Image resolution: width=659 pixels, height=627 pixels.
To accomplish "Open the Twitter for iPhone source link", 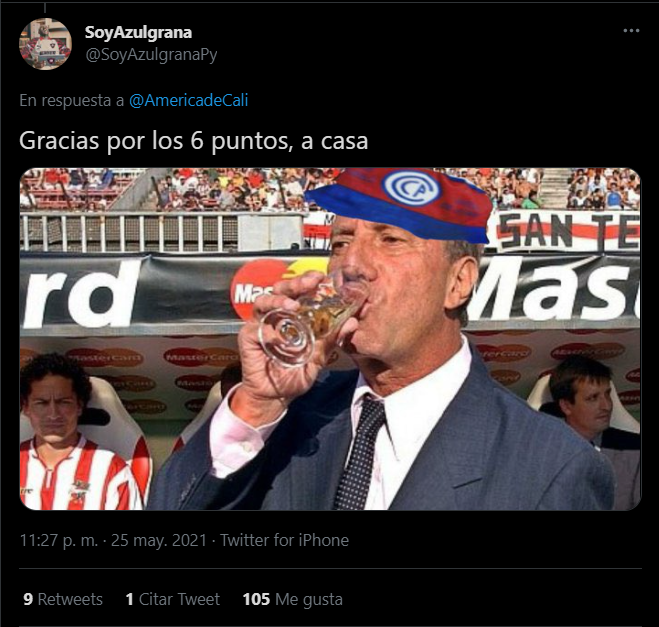I will point(285,540).
